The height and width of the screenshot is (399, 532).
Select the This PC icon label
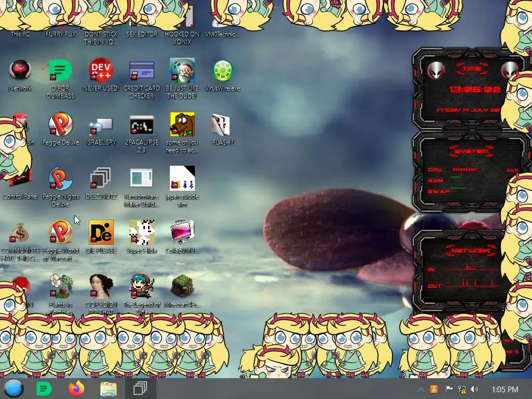point(20,34)
